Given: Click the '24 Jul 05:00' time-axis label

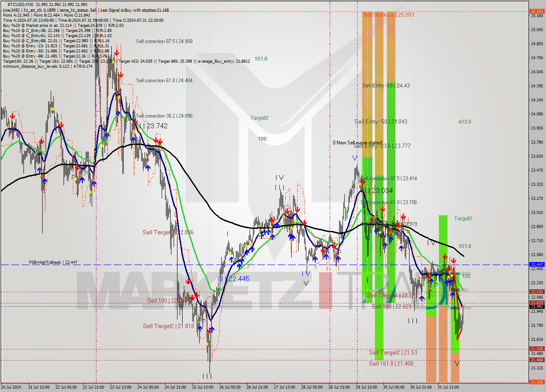Looking at the screenshot, I should point(148,387).
